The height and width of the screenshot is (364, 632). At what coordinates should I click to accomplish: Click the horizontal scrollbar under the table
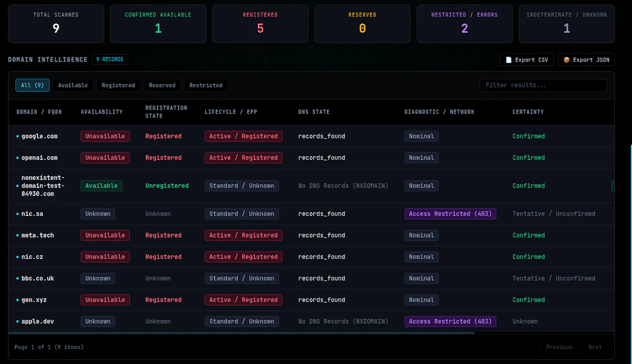tap(241, 333)
